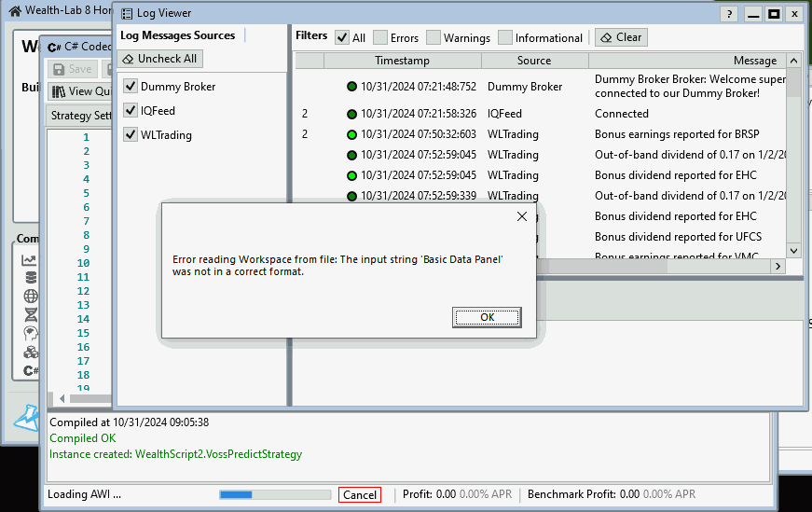The height and width of the screenshot is (512, 812).
Task: Toggle the WLTrading source checkbox
Action: coord(131,135)
